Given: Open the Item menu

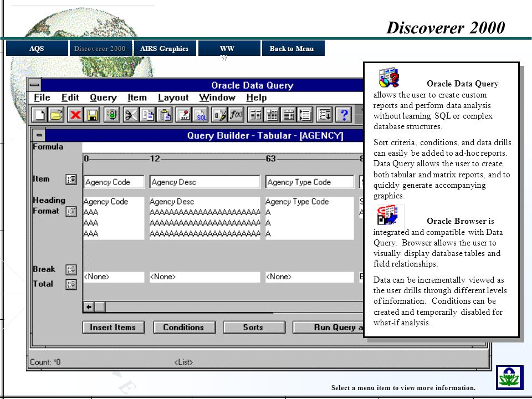Looking at the screenshot, I should pos(137,98).
